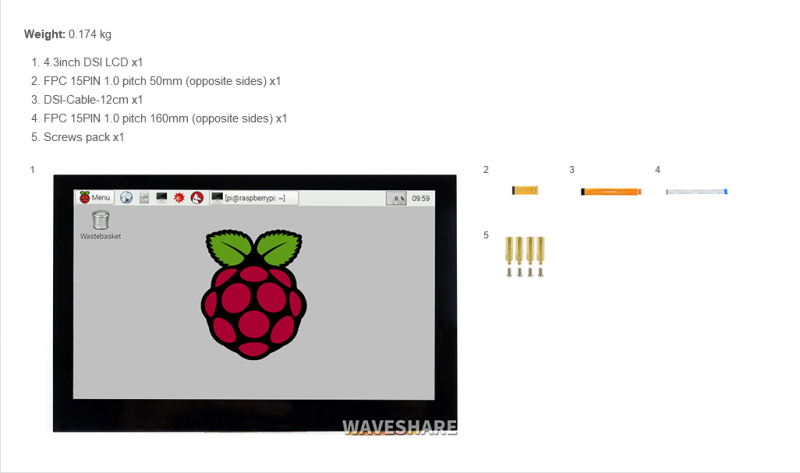Click the FPC 15PIN 160mm list item

tap(165, 118)
